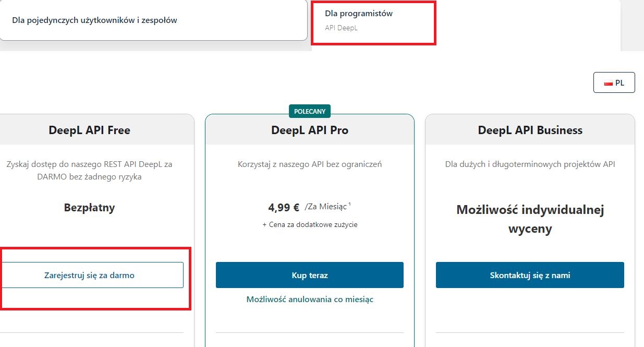Click 'Dla dużych i długoterminowych projektów API' text
Screen dimensions: 644x347
tap(530, 164)
